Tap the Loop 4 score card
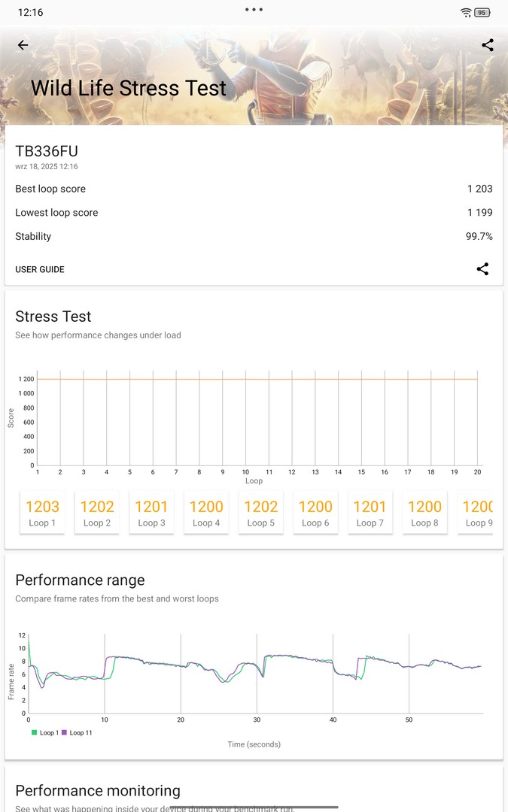The height and width of the screenshot is (812, 508). (206, 513)
